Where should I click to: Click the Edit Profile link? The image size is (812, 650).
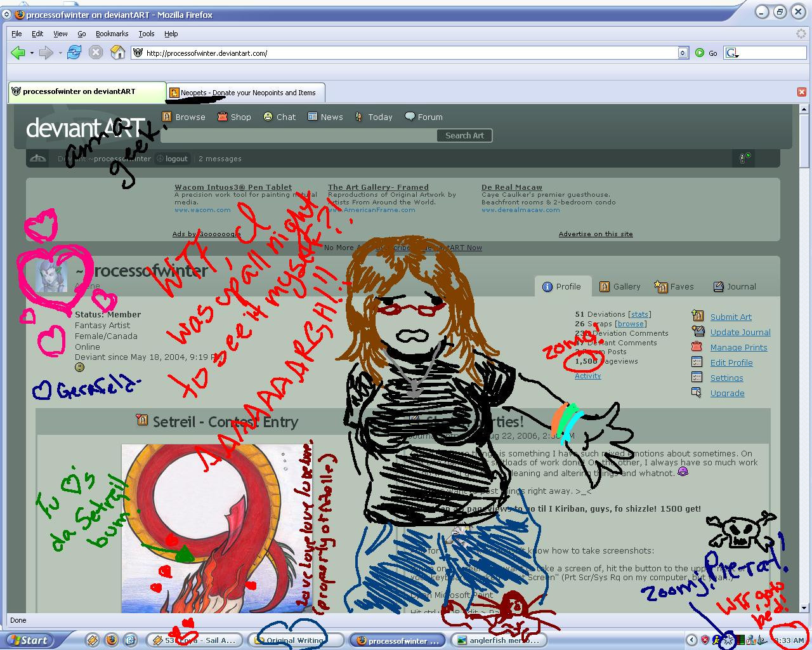731,362
